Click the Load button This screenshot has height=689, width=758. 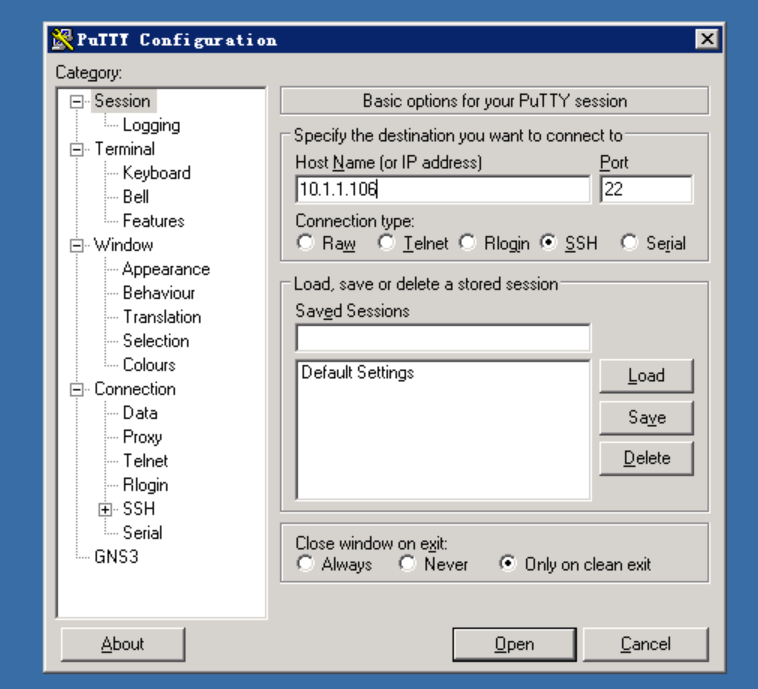click(646, 376)
